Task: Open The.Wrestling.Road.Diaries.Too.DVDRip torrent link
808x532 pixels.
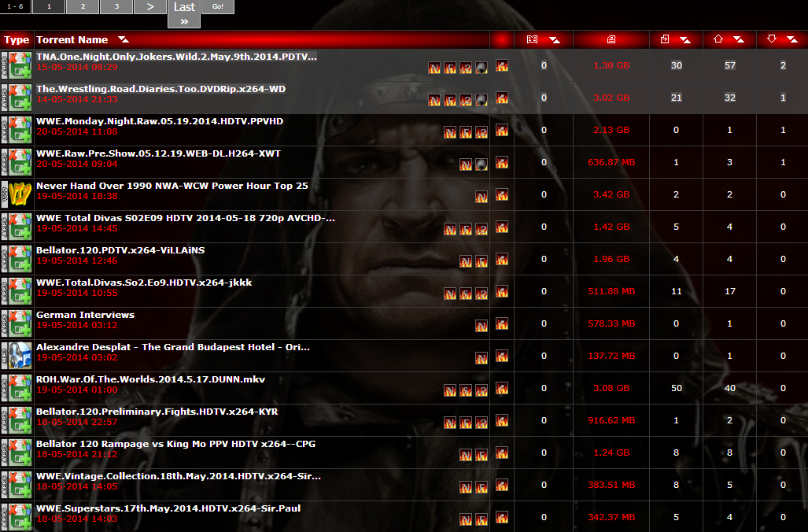Action: (x=160, y=89)
